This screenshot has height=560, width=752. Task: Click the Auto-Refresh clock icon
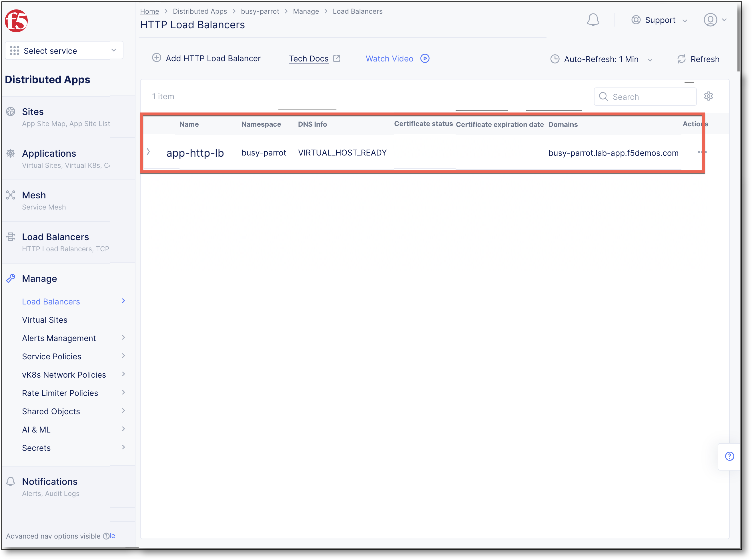pos(554,59)
